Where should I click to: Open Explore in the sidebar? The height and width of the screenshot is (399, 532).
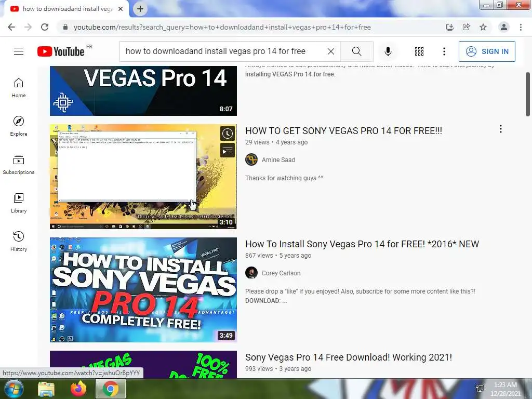pyautogui.click(x=19, y=126)
